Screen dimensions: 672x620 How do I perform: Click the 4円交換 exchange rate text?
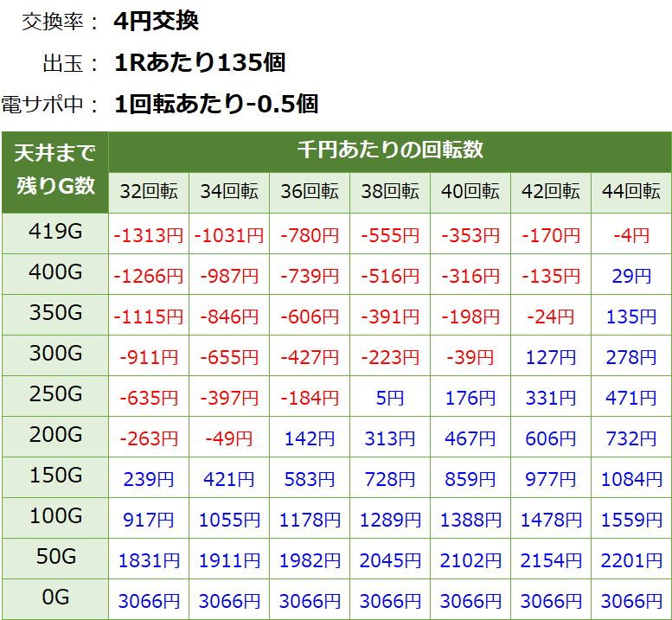pos(157,21)
